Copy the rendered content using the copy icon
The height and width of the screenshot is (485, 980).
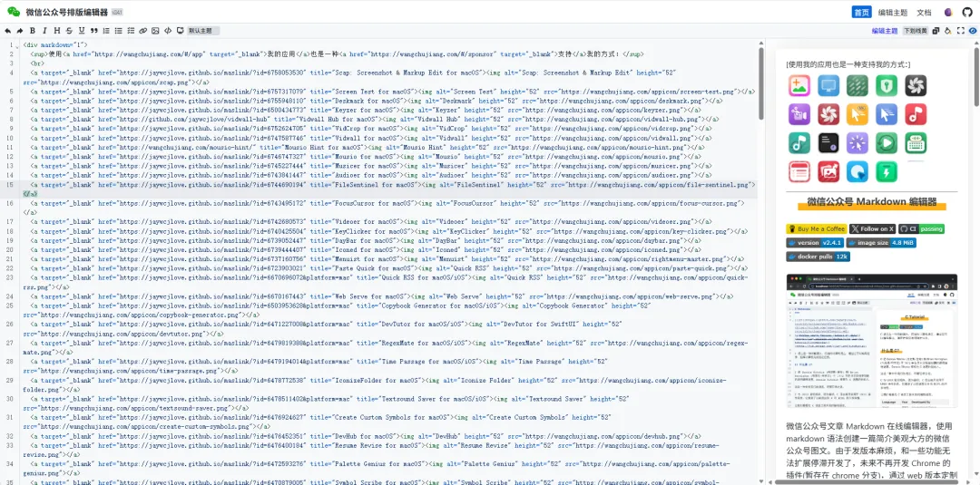click(936, 31)
